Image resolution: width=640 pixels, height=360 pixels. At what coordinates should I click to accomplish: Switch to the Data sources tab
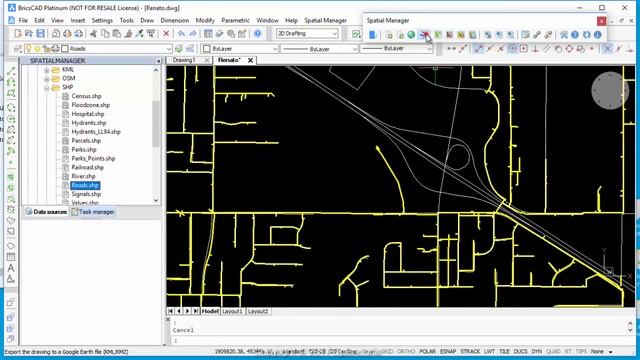46,212
